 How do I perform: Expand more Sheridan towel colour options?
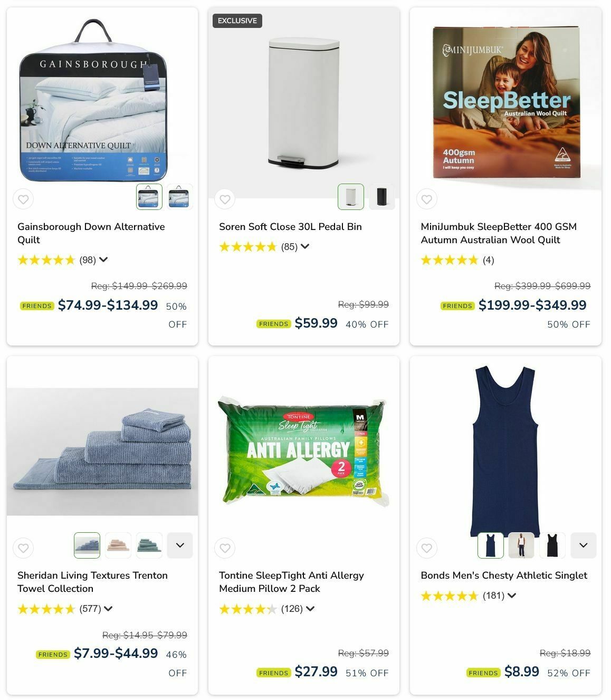pyautogui.click(x=180, y=545)
